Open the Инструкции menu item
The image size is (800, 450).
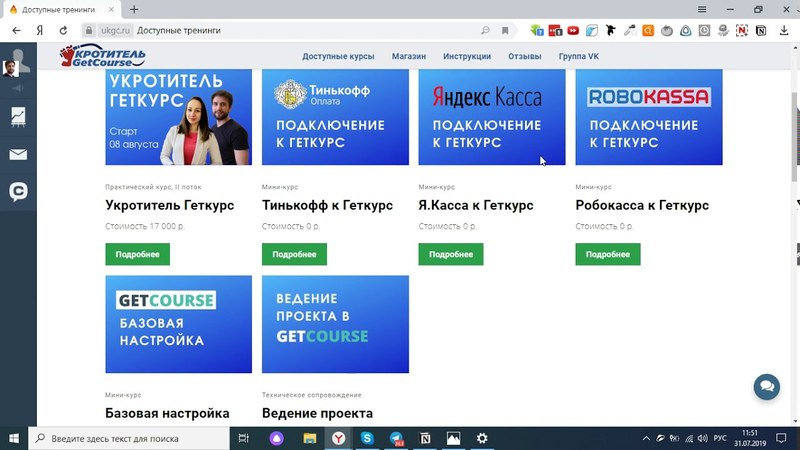click(x=467, y=56)
